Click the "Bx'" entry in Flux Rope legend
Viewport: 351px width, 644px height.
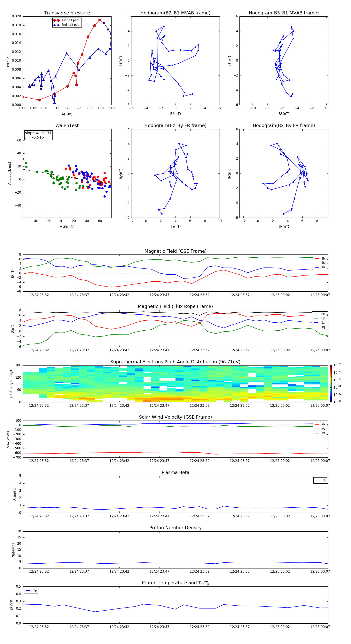point(320,314)
